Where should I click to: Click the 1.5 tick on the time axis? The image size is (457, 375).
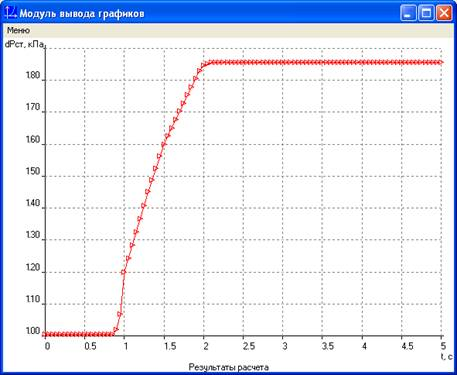point(170,346)
